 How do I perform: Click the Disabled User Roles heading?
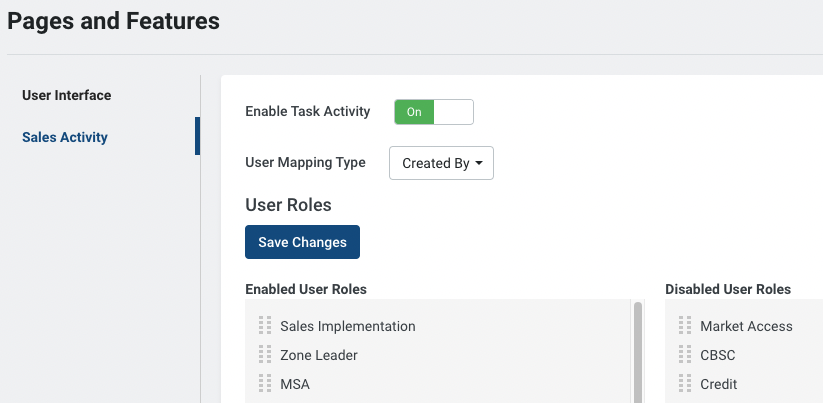tap(728, 289)
